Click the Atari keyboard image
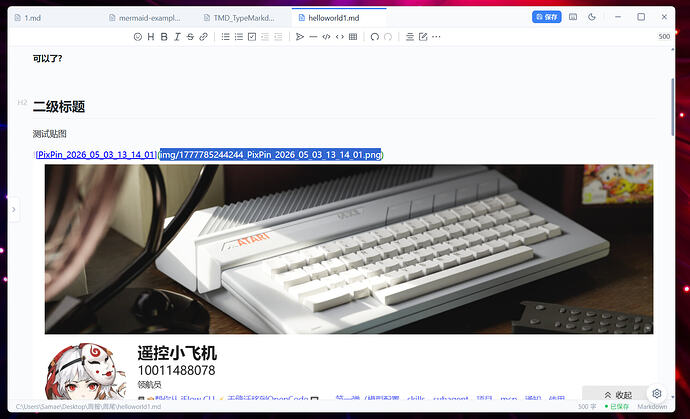 (349, 249)
